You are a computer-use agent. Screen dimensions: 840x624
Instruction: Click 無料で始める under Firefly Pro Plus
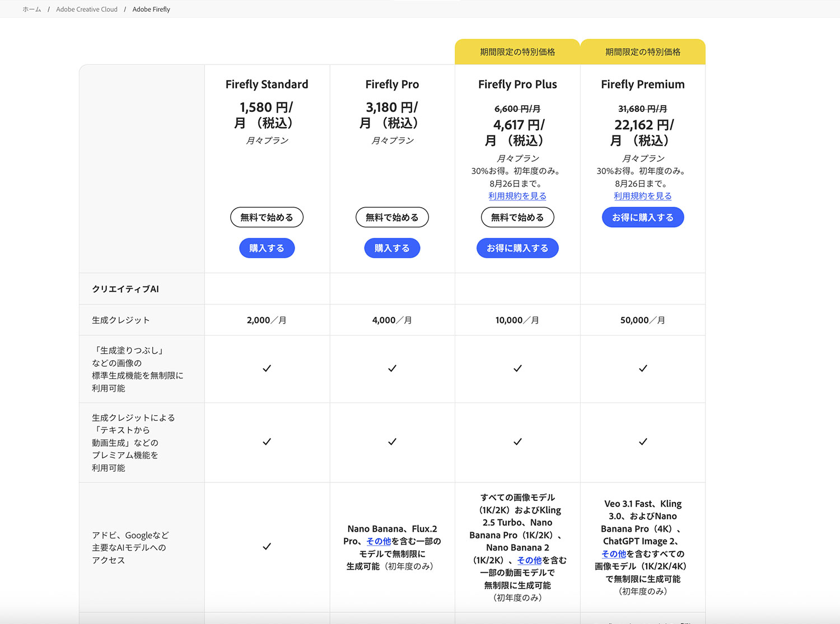click(x=517, y=217)
